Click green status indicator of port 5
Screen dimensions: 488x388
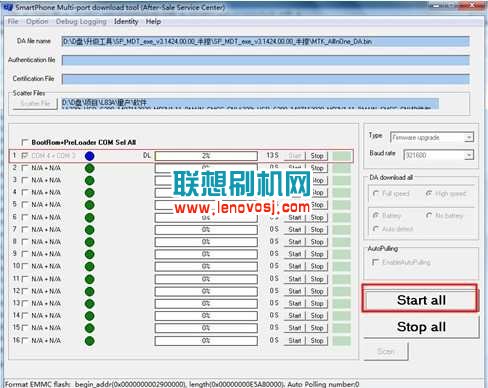pyautogui.click(x=90, y=205)
